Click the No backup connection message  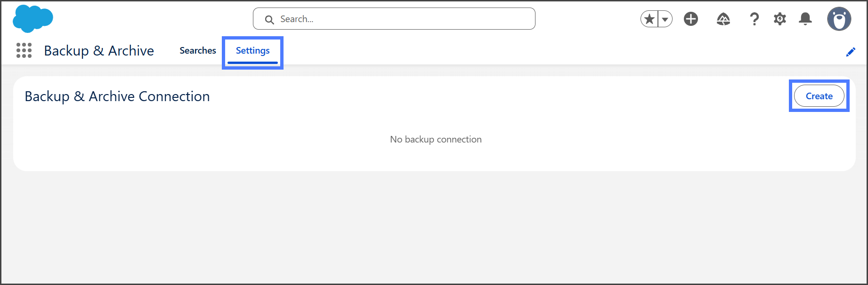pos(436,139)
